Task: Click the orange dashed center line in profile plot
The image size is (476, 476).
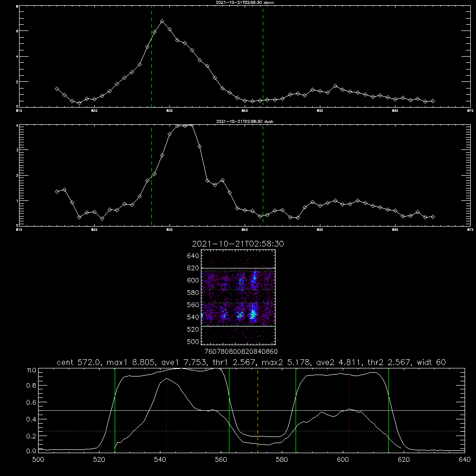Action: pyautogui.click(x=258, y=410)
